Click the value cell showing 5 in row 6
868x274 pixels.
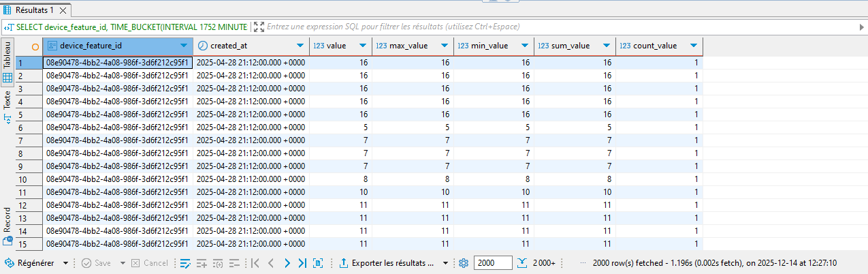coord(340,127)
